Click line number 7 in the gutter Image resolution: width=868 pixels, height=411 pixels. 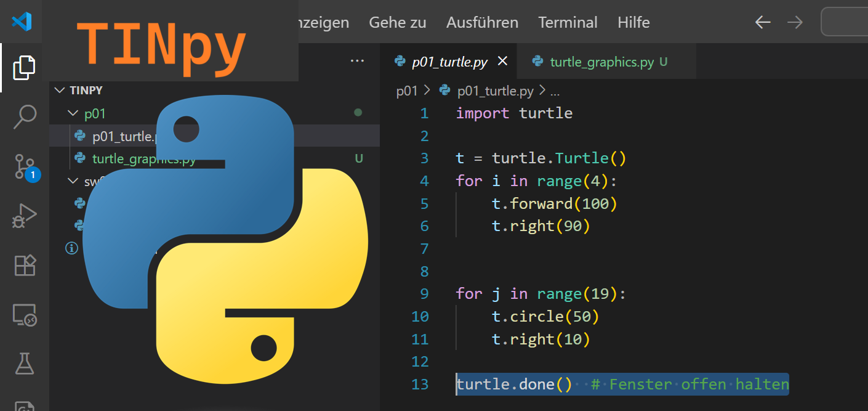pyautogui.click(x=424, y=249)
